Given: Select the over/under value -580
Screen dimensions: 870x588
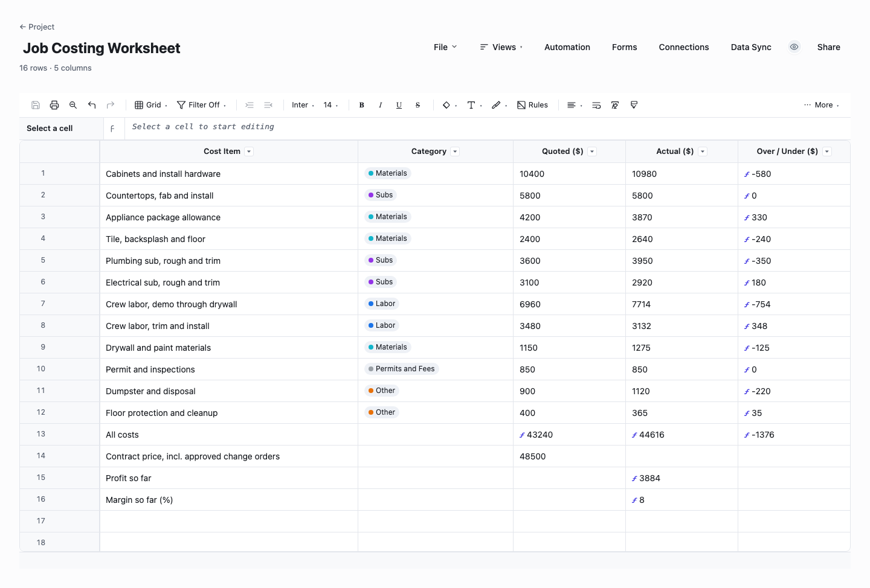Looking at the screenshot, I should [794, 174].
